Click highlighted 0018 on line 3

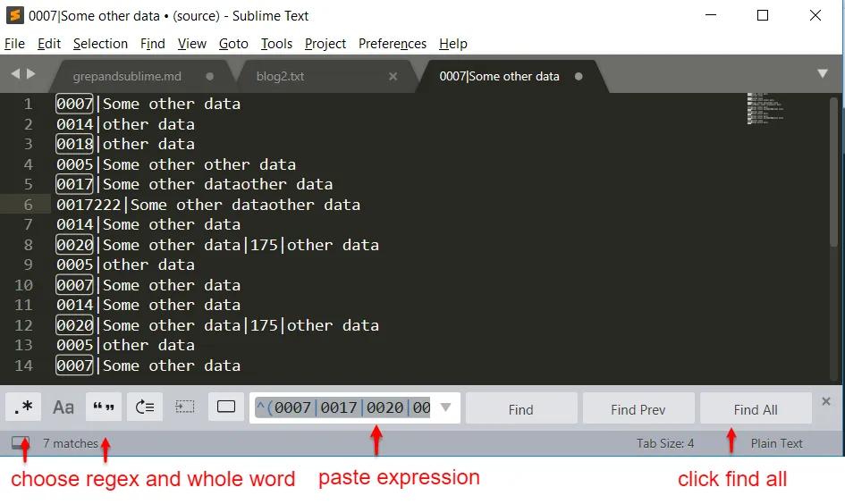74,144
